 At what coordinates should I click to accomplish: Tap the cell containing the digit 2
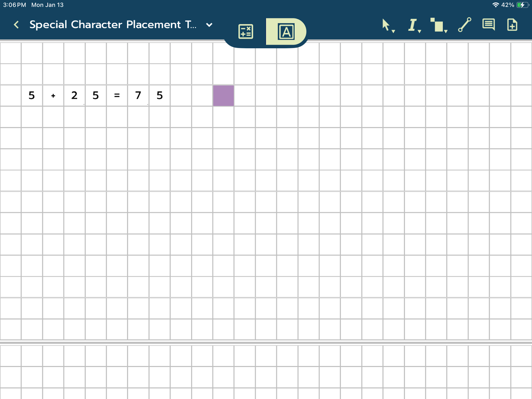[x=74, y=96]
